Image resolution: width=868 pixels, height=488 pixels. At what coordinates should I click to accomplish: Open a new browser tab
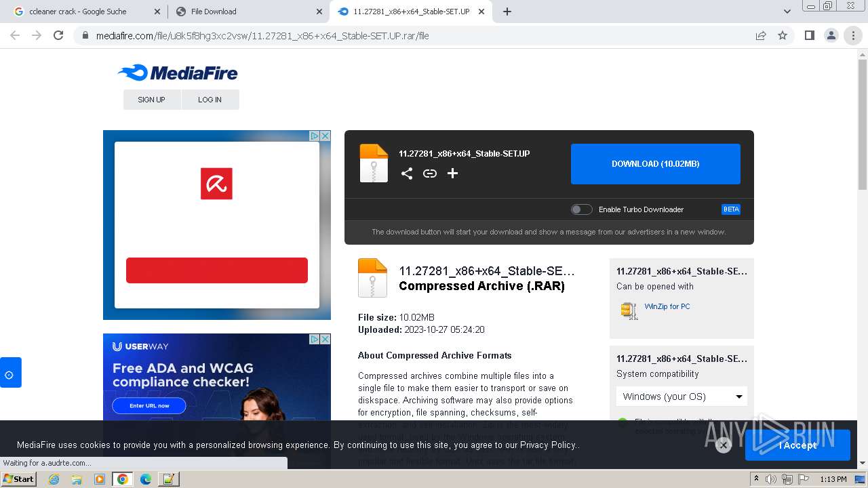pyautogui.click(x=507, y=12)
